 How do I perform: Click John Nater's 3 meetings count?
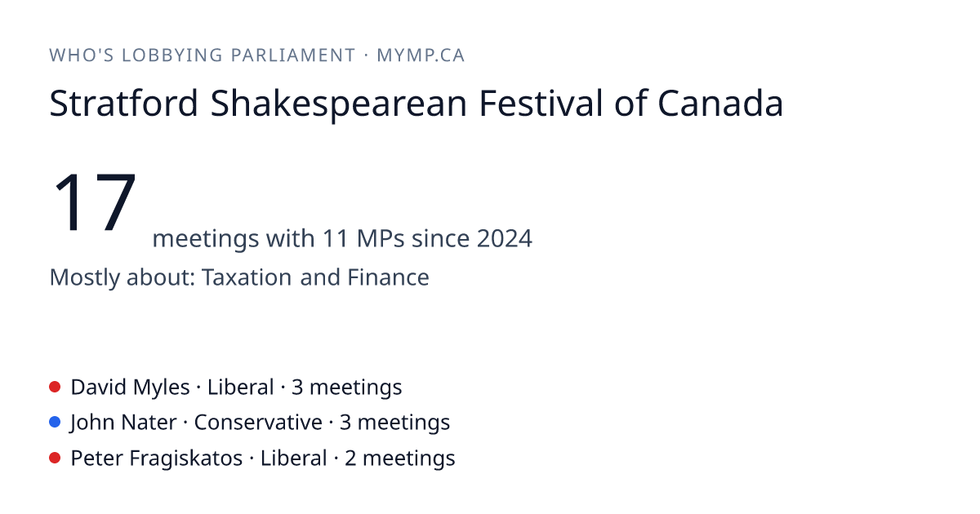point(395,423)
